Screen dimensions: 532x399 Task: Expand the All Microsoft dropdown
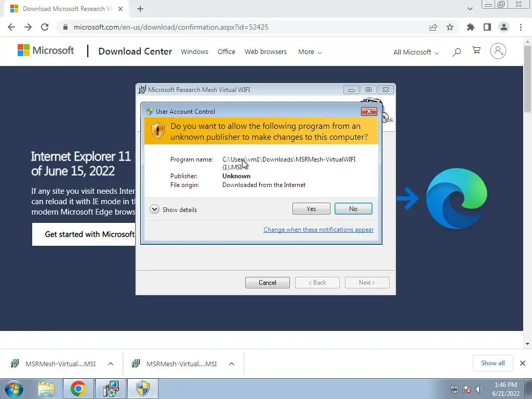click(416, 52)
